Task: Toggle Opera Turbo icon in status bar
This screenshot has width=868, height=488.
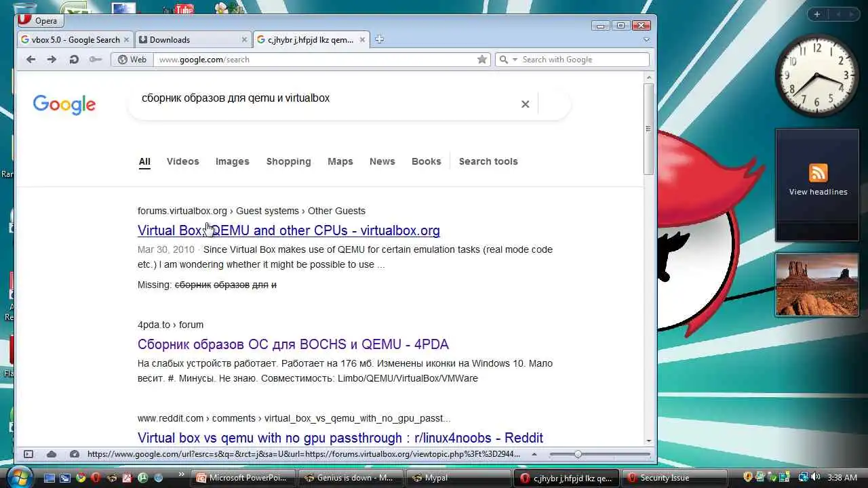Action: tap(75, 454)
